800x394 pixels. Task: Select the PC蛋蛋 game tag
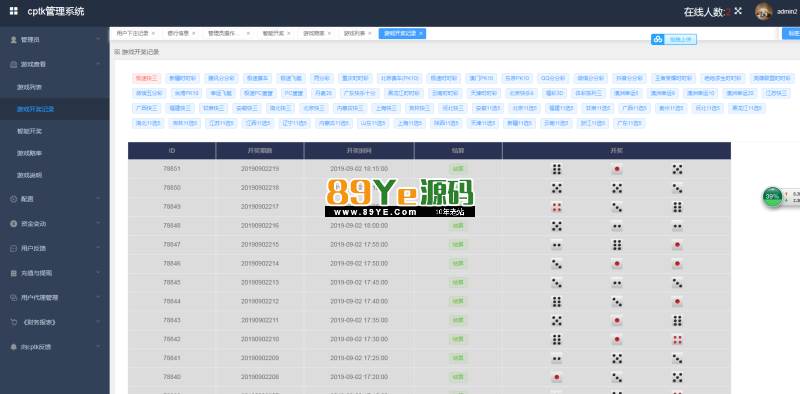pos(294,93)
